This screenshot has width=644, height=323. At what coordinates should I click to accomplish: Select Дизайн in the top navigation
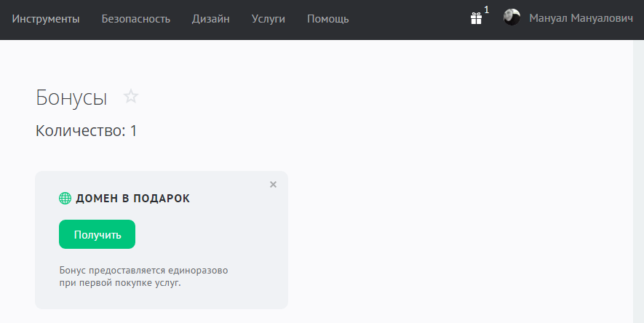211,19
